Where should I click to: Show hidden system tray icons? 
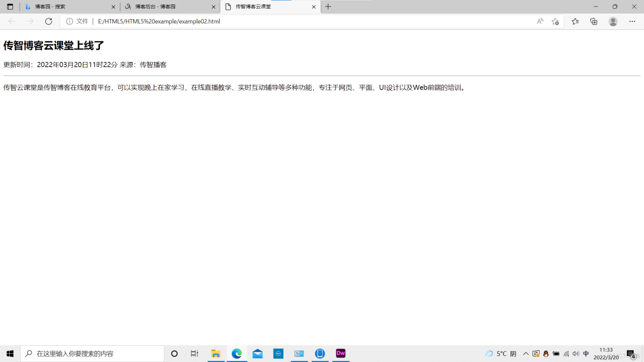coord(526,353)
